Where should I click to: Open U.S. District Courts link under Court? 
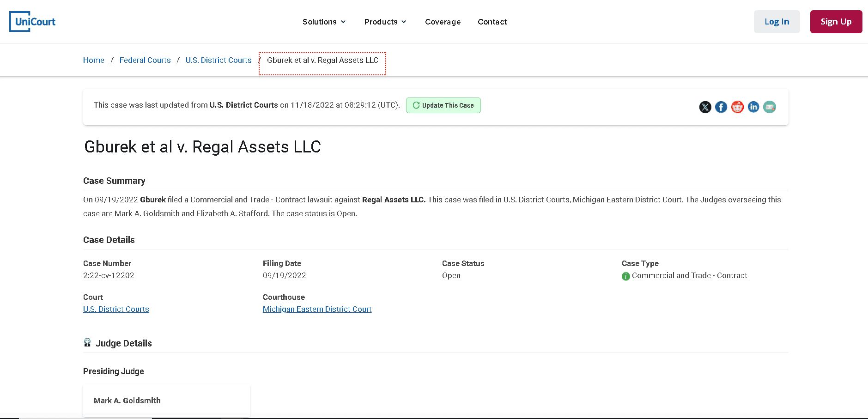point(116,309)
